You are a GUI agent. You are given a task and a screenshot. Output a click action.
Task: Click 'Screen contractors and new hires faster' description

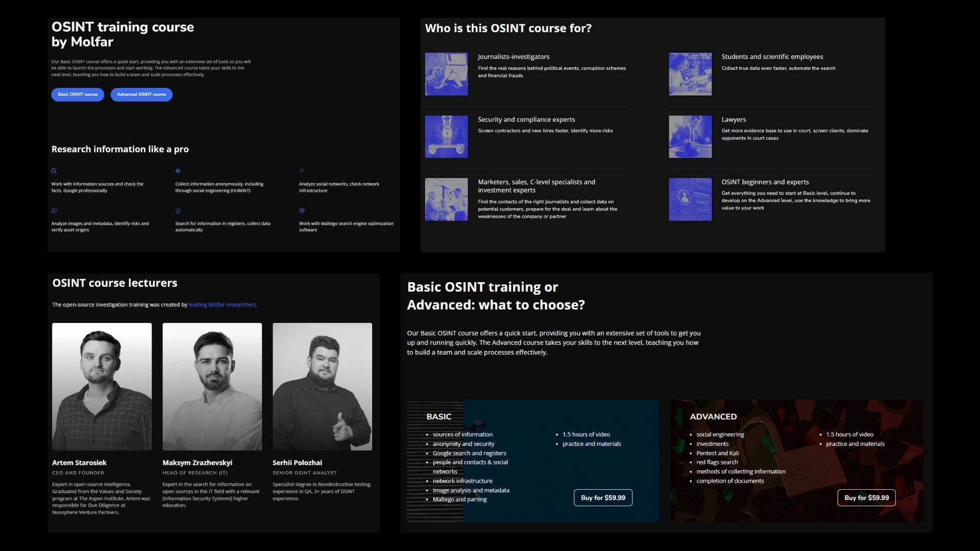(x=545, y=131)
